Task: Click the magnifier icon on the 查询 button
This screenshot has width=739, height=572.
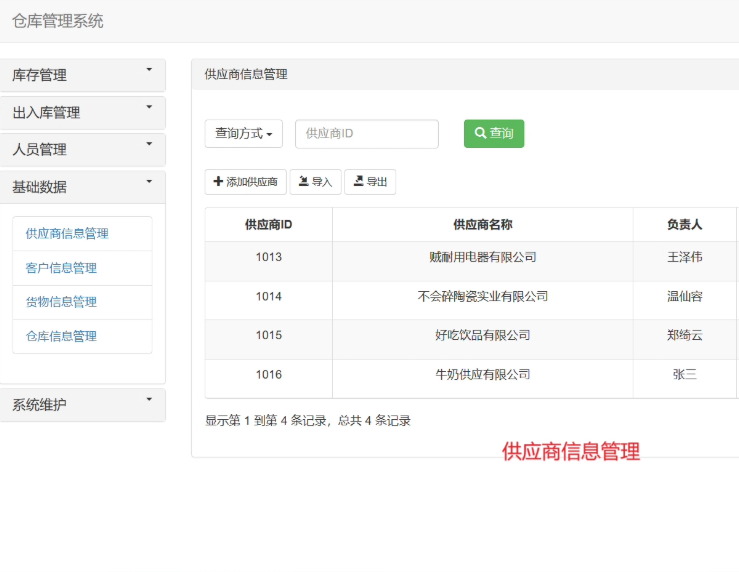Action: pos(480,133)
